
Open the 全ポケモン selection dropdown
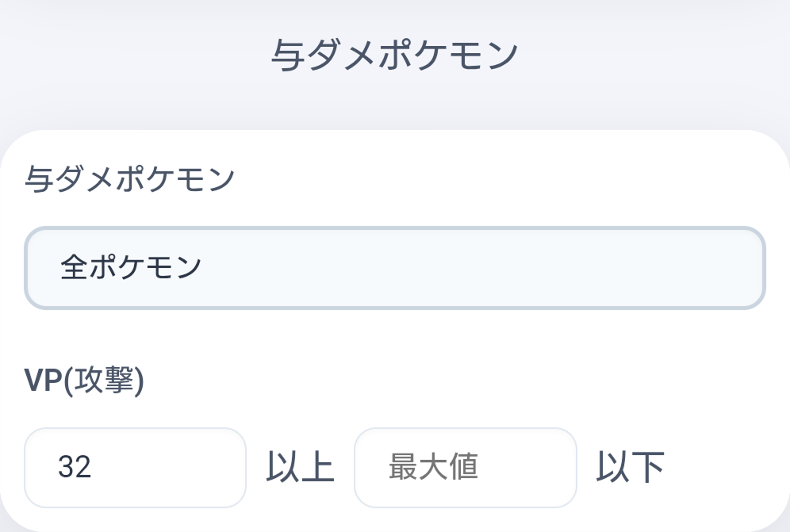coord(394,267)
